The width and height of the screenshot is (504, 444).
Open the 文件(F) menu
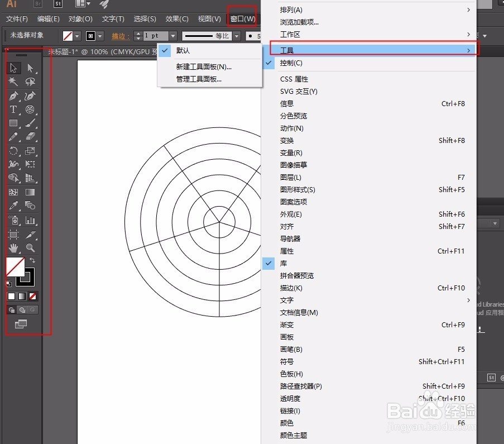point(17,19)
